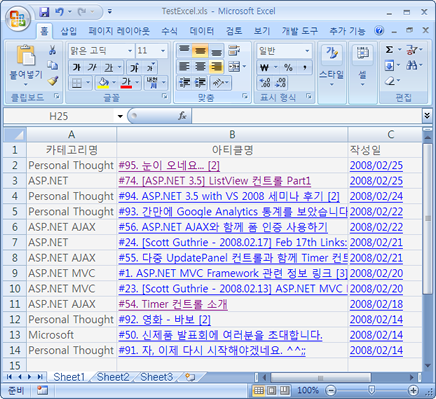Click the zoom slider handle

(x=371, y=390)
